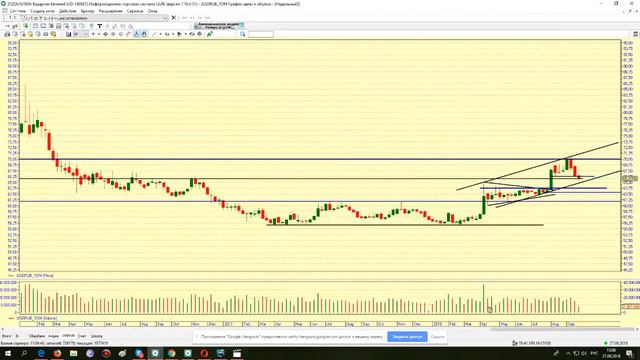
Task: Switch to the Сбербанк tab
Action: 37,336
